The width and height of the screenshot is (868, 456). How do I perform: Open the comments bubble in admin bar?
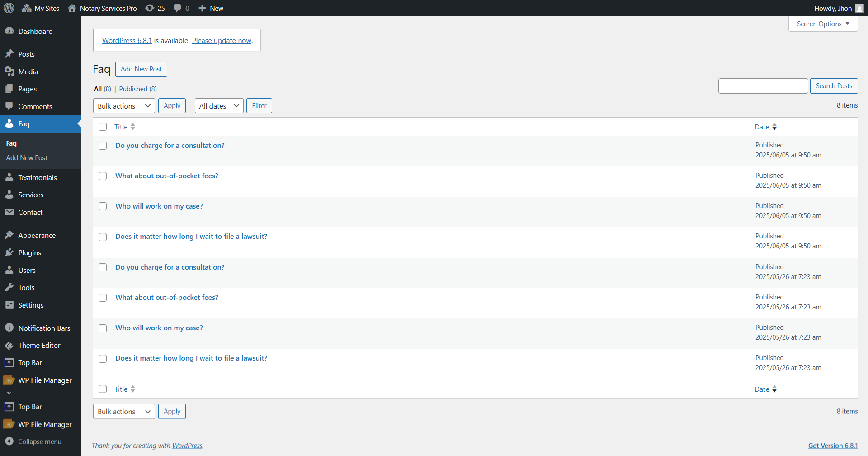click(x=177, y=8)
